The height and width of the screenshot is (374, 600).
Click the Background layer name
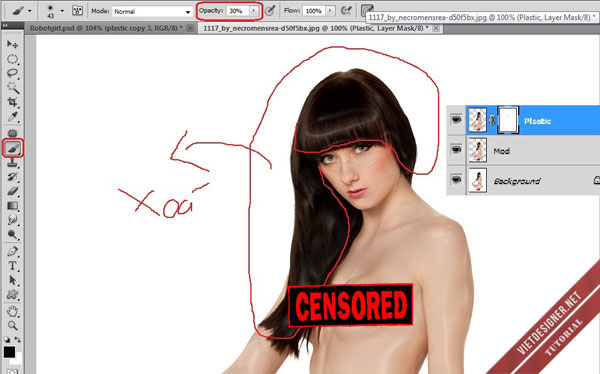tap(517, 181)
